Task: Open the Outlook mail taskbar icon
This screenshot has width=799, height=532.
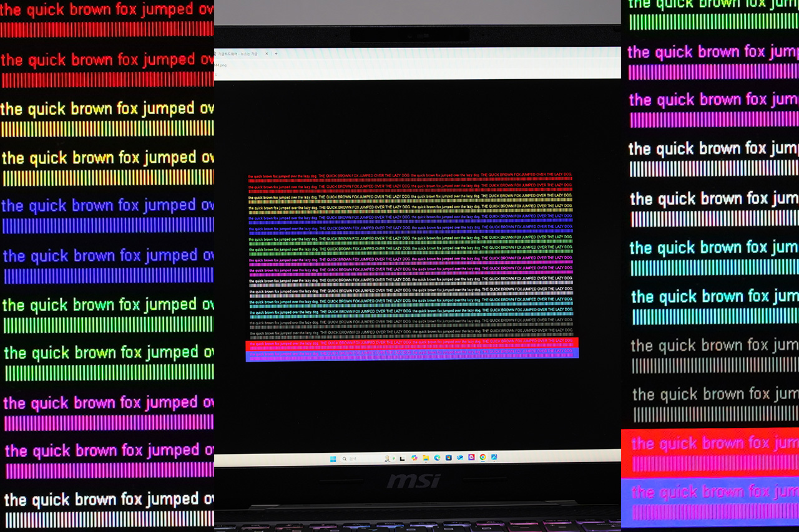Action: 460,457
